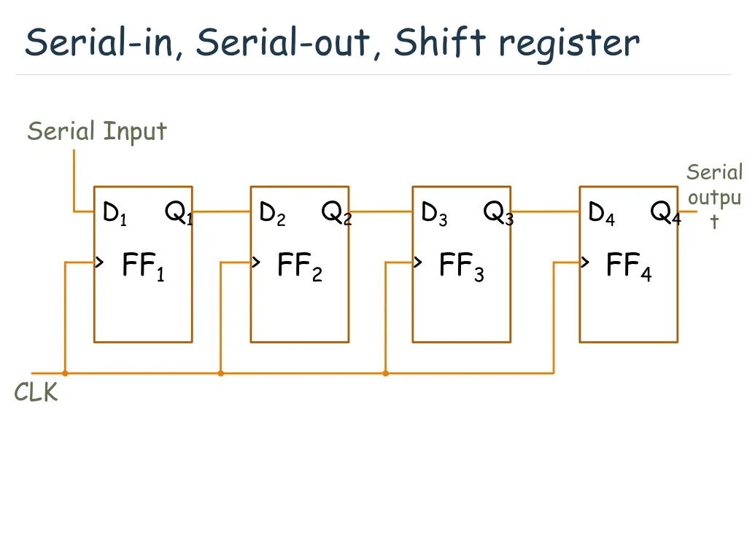747x560 pixels.
Task: Select the FF3 flip-flop label
Action: (x=461, y=266)
